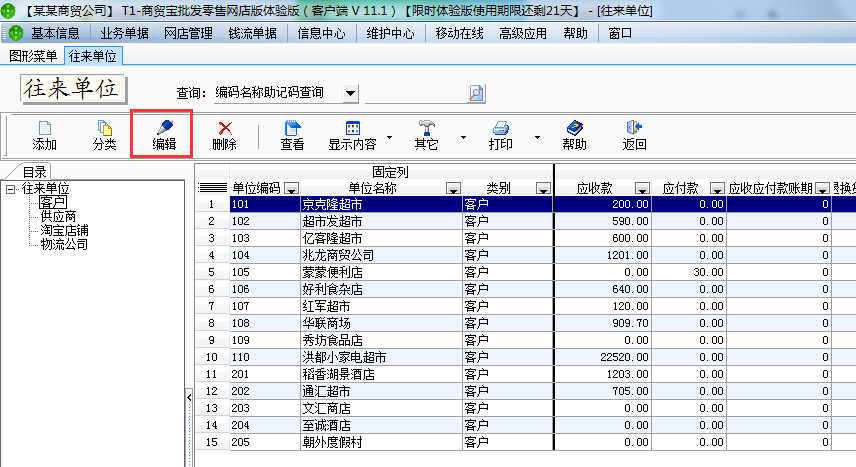
Task: Expand the 查询 type combo box
Action: [350, 93]
